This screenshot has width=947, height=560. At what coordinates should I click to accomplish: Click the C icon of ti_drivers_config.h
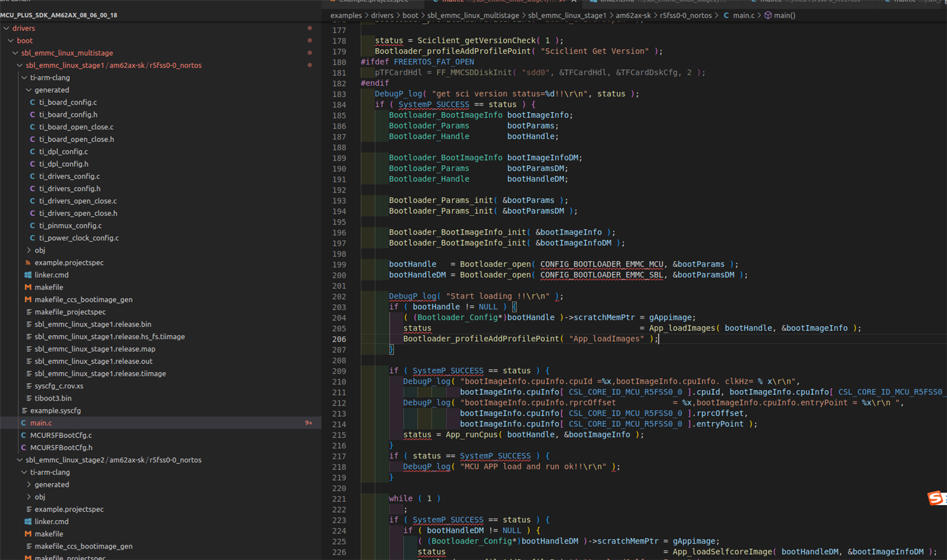coord(33,189)
